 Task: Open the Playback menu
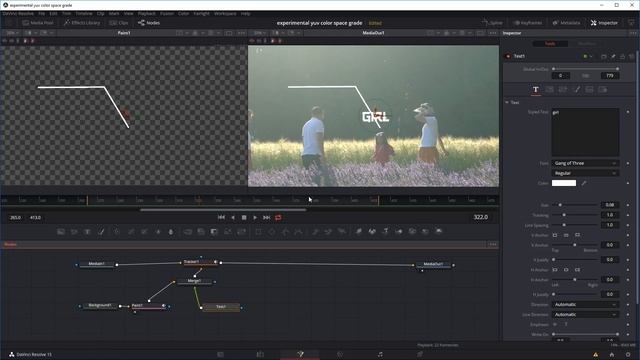tap(147, 13)
